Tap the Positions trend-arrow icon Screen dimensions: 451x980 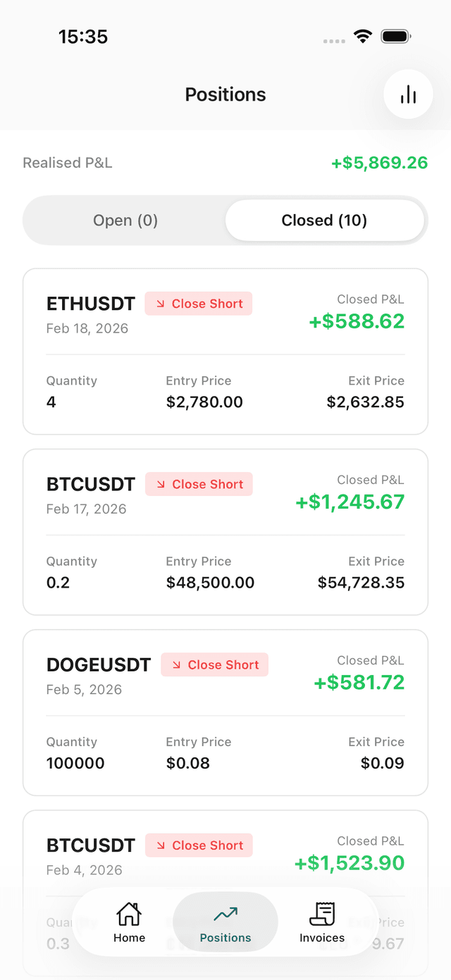(225, 912)
